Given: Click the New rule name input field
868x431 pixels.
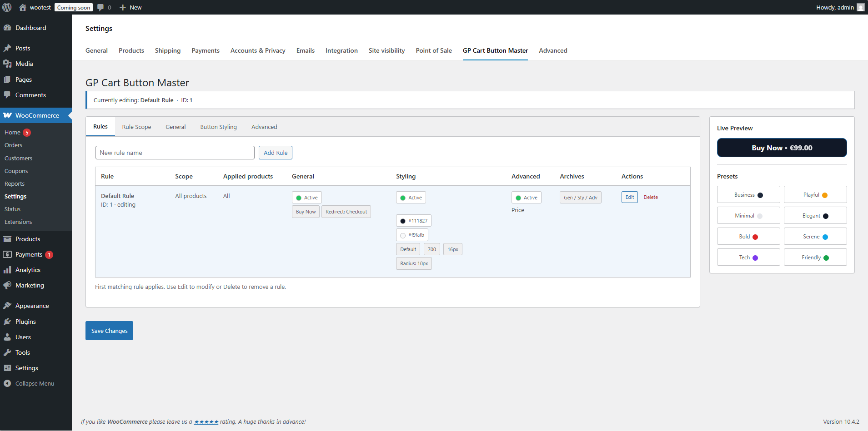Looking at the screenshot, I should pos(175,153).
